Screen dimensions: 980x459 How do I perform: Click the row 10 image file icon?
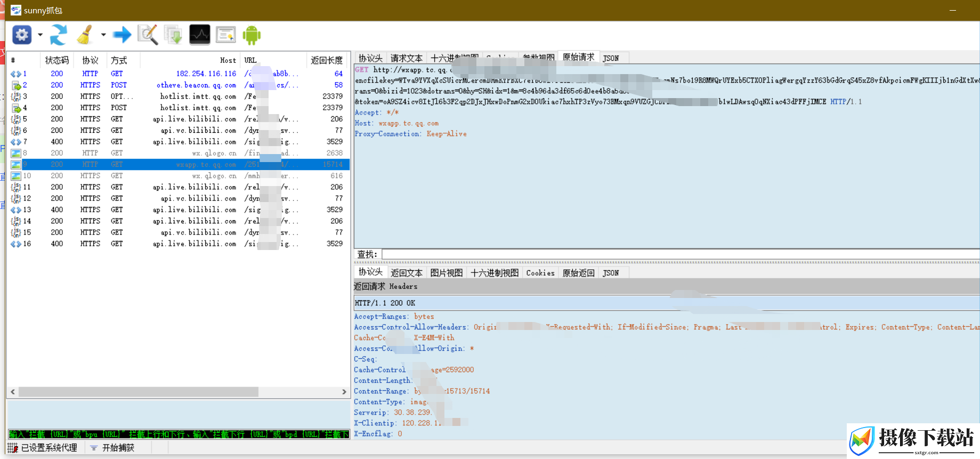coord(16,176)
